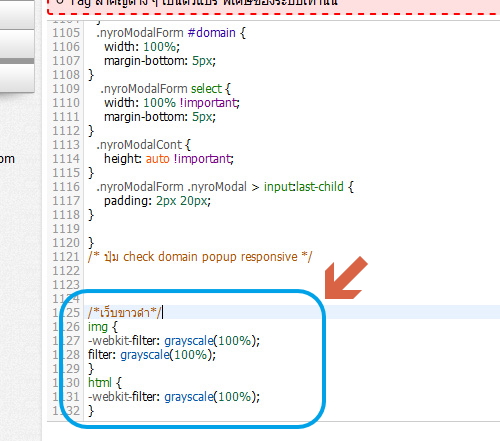Click closing brace on line 1108
This screenshot has height=441, width=500.
click(91, 75)
